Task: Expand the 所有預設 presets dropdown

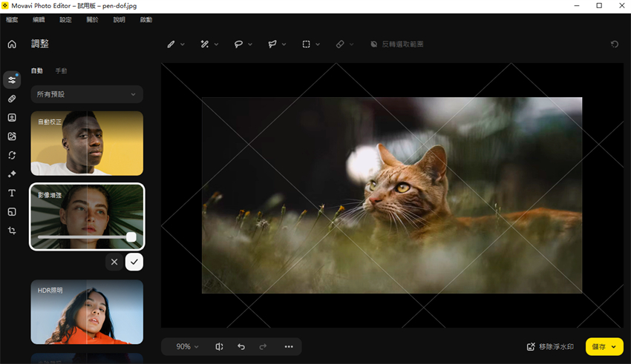Action: [87, 94]
